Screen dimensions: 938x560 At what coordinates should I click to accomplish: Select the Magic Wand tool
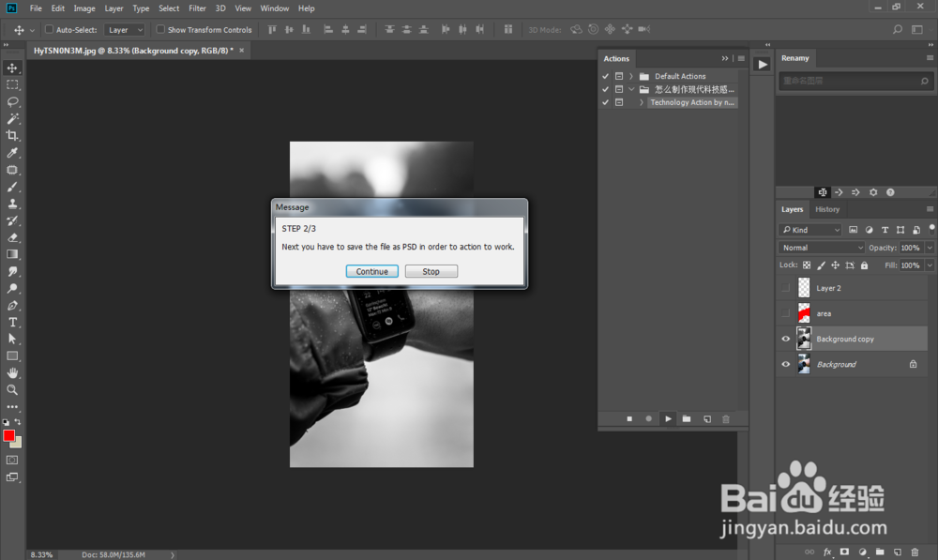[x=12, y=118]
